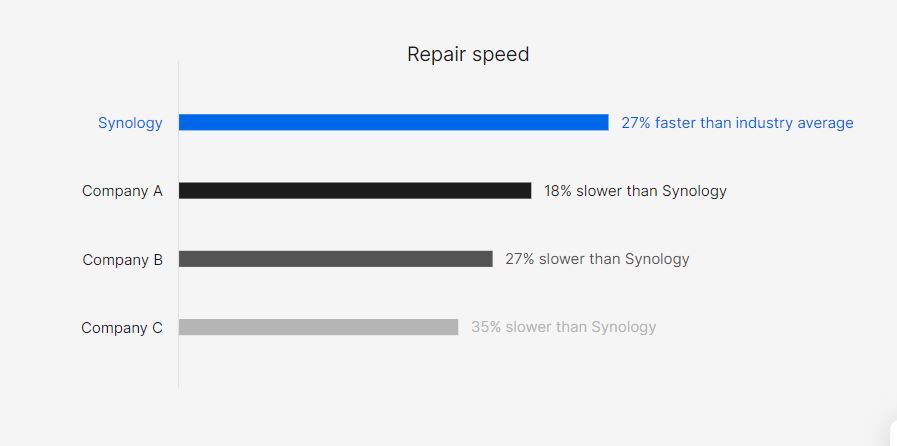Click the vertical axis line of chart
The image size is (897, 446).
coord(178,224)
